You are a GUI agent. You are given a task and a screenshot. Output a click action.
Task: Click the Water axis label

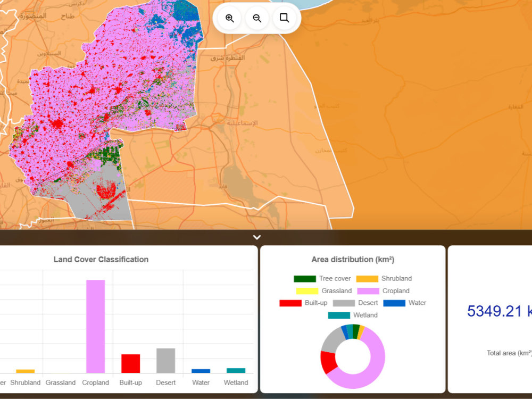click(x=201, y=383)
